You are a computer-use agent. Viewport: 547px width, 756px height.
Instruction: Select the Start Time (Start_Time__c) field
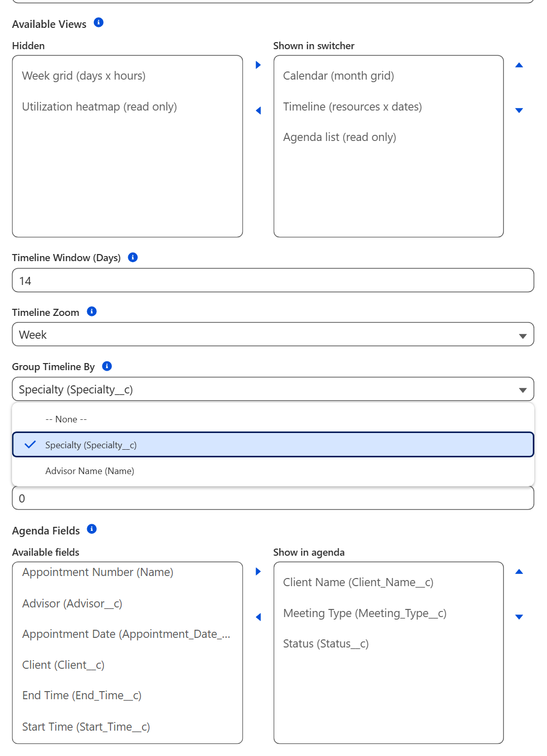[127, 727]
